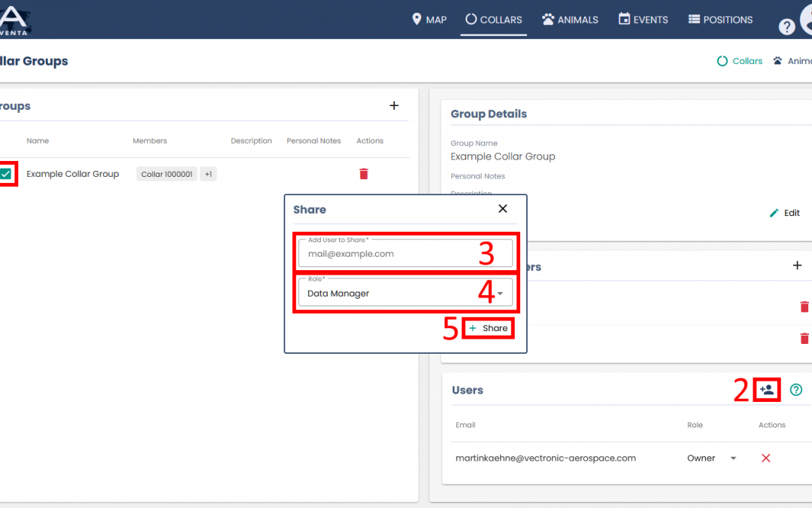
Task: Click the Collars link in sub-header
Action: pyautogui.click(x=740, y=61)
